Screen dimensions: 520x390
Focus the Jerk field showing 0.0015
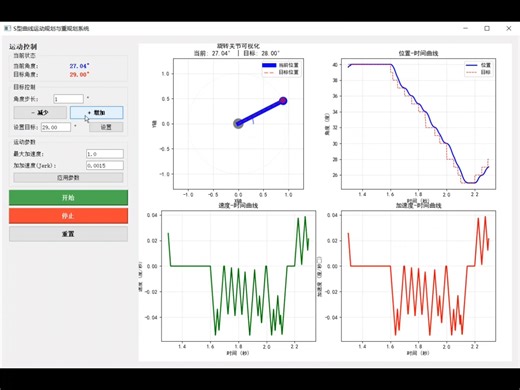pos(105,165)
